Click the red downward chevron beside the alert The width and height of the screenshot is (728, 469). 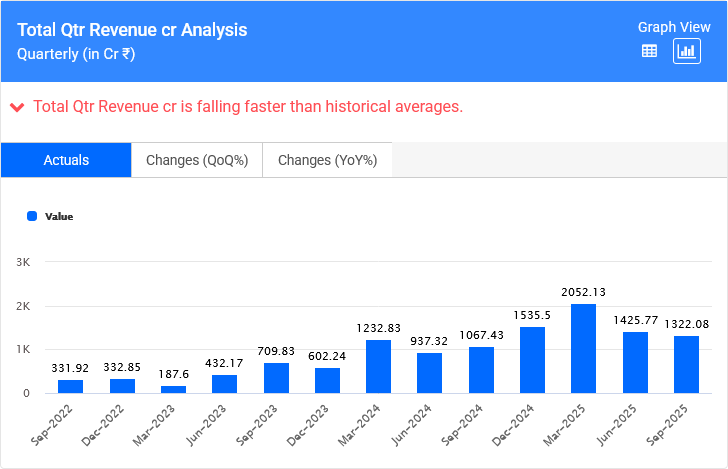pyautogui.click(x=16, y=107)
